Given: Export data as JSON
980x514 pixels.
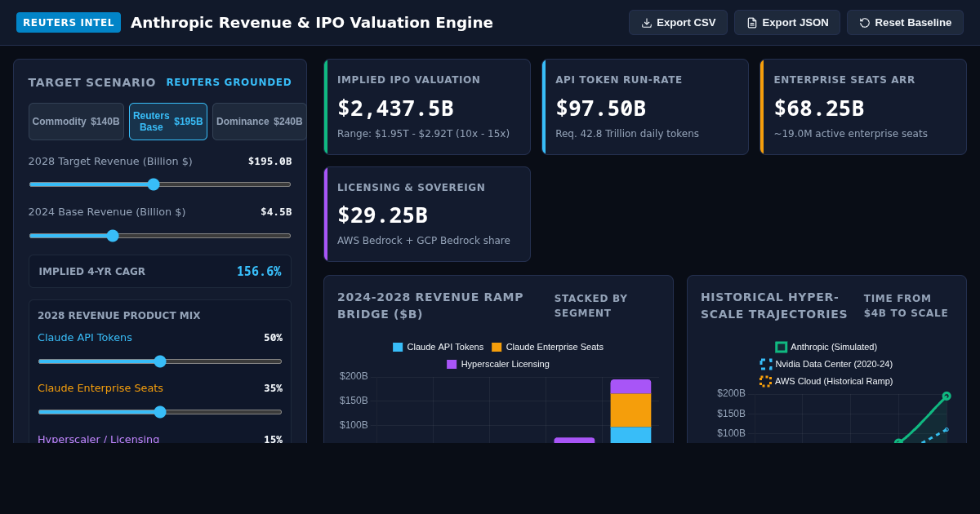Looking at the screenshot, I should tap(787, 23).
